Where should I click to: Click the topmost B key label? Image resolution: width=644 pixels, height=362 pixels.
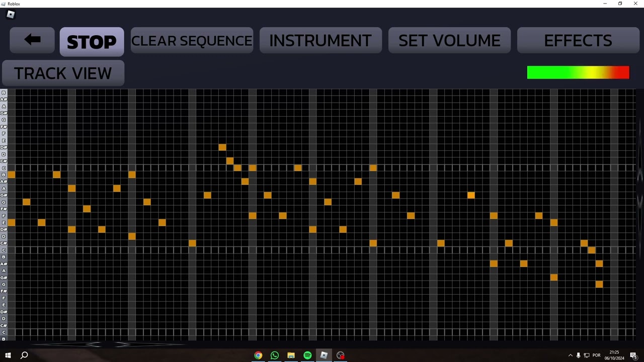point(4,93)
